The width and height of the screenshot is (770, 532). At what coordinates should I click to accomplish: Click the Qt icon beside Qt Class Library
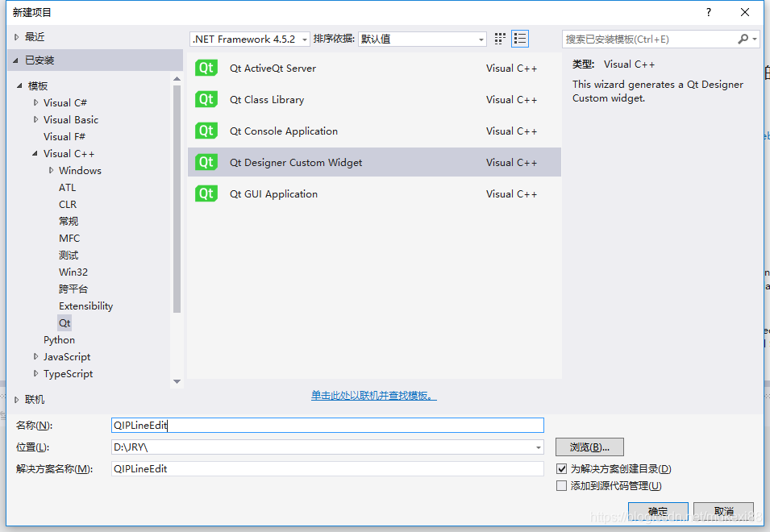pyautogui.click(x=206, y=99)
